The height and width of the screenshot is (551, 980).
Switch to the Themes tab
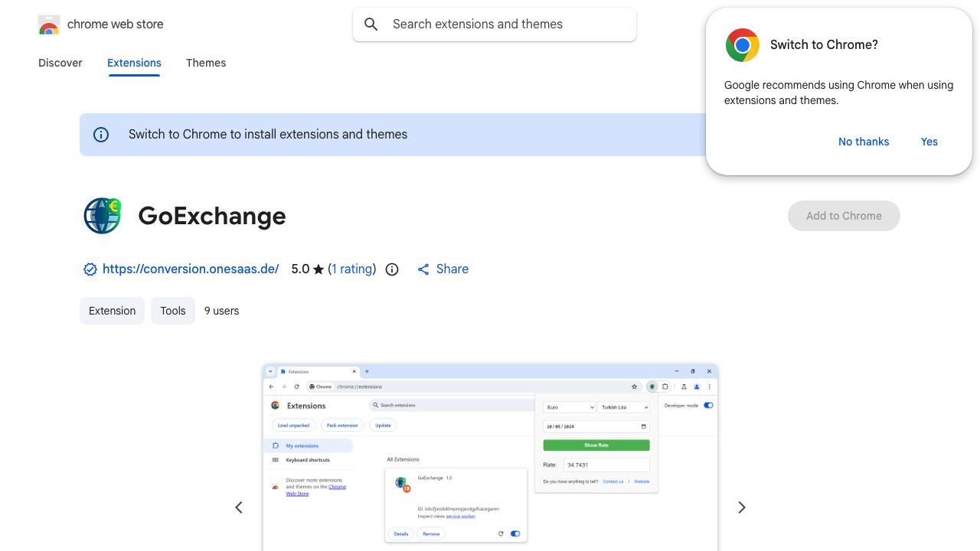(x=206, y=63)
